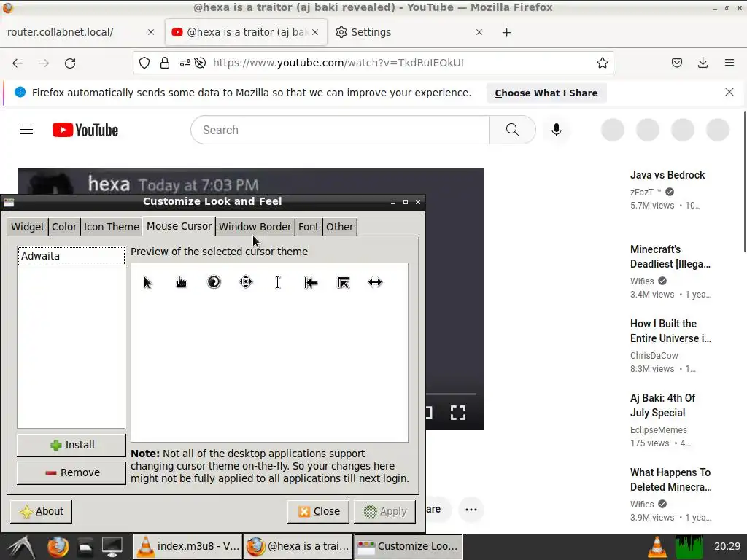This screenshot has height=560, width=747.
Task: Open the permissions icon in the address bar
Action: 185,63
